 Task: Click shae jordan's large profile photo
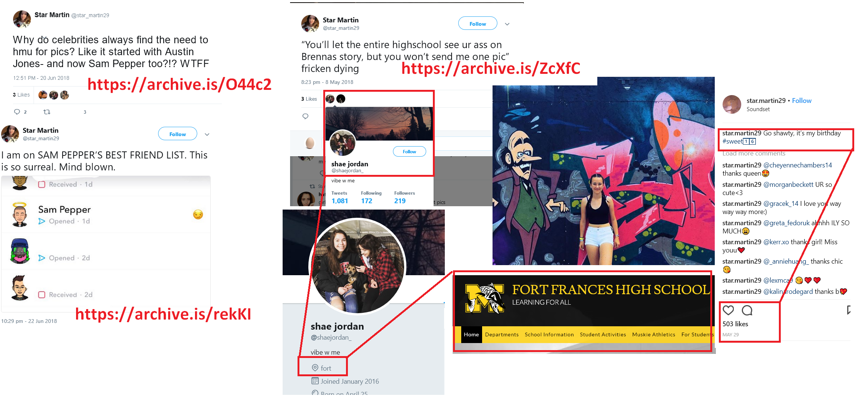tap(358, 266)
